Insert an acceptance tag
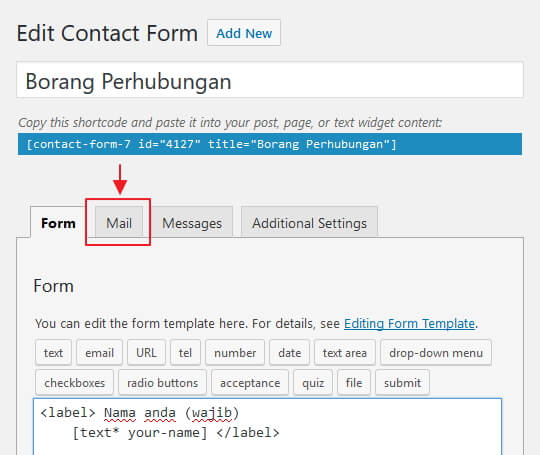 pos(250,382)
